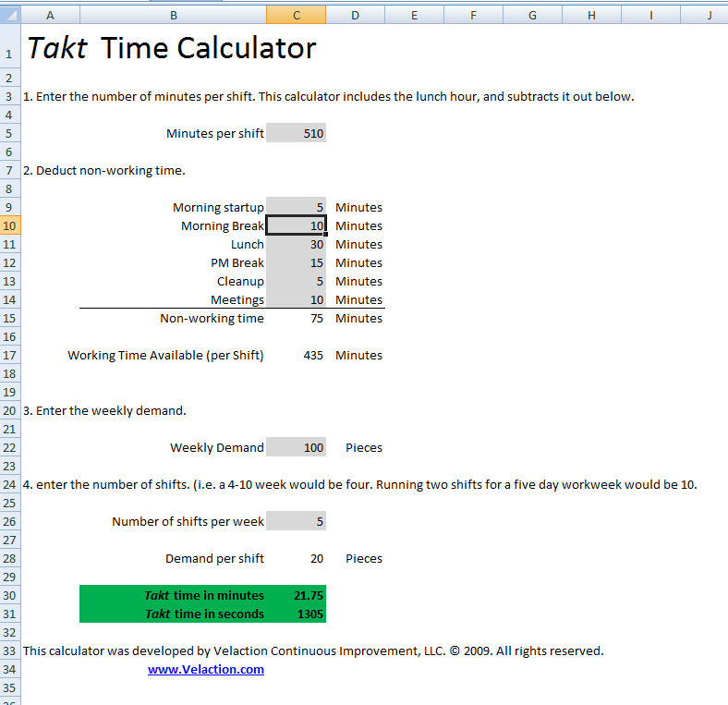The height and width of the screenshot is (705, 728).
Task: Click the 'PM Break' label
Action: coord(237,262)
